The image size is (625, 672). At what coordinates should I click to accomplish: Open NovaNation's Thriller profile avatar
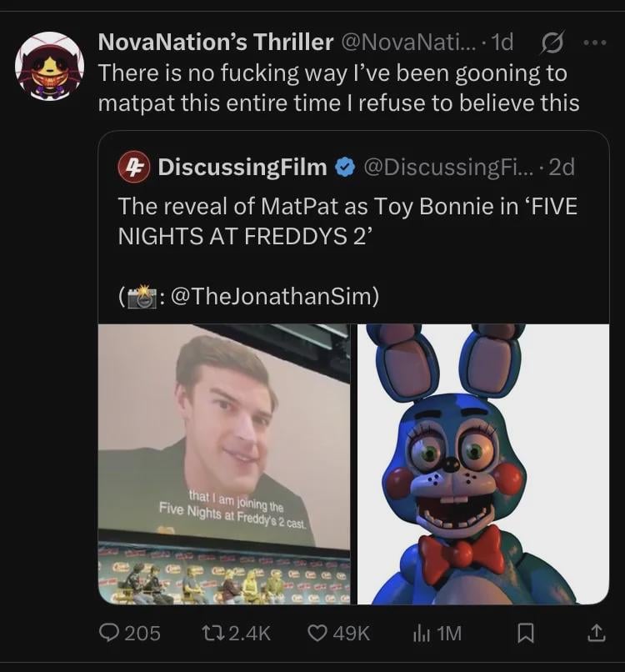click(49, 66)
